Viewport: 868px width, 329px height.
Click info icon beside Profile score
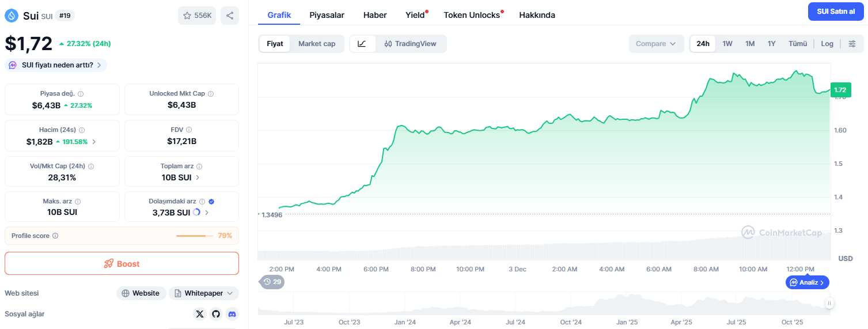pyautogui.click(x=55, y=236)
